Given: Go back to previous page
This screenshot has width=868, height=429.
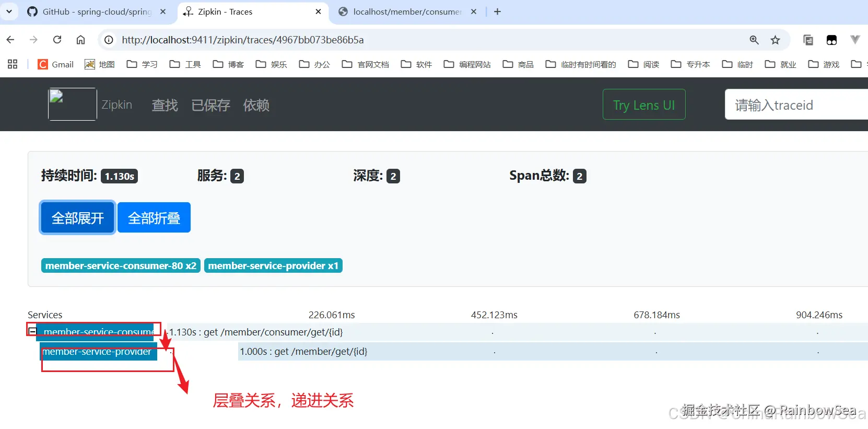Looking at the screenshot, I should coord(10,40).
